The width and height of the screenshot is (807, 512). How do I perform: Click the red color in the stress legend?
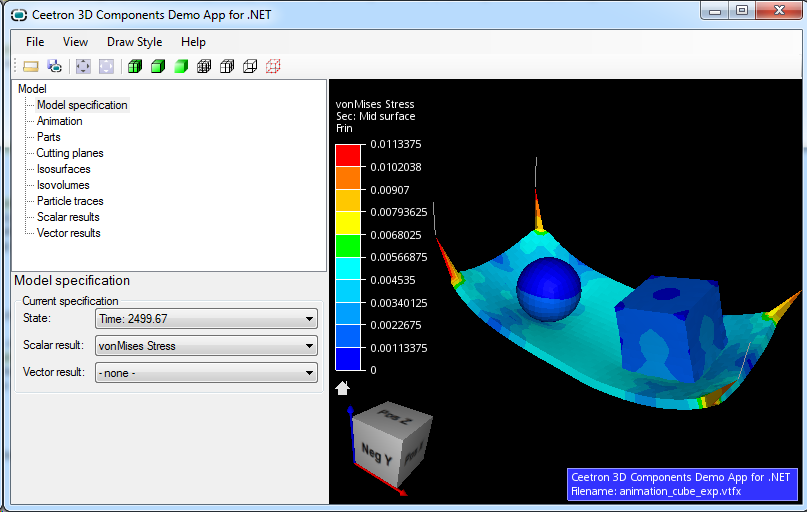pos(347,155)
